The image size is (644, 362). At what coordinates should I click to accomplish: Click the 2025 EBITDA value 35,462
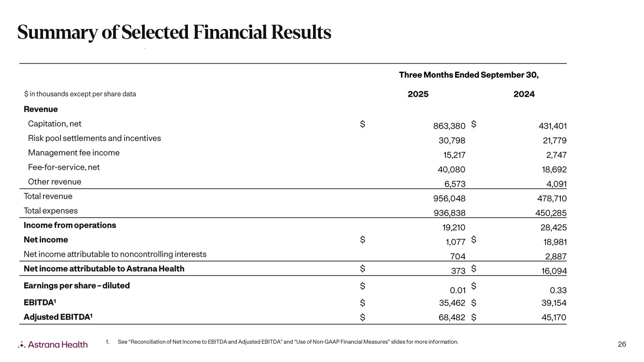point(450,303)
